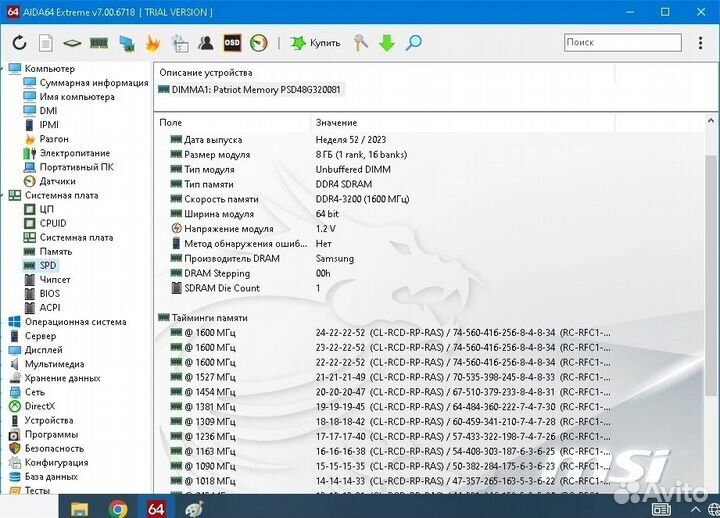Click the user silhouette toolbar icon
Viewport: 720px width, 518px height.
205,43
